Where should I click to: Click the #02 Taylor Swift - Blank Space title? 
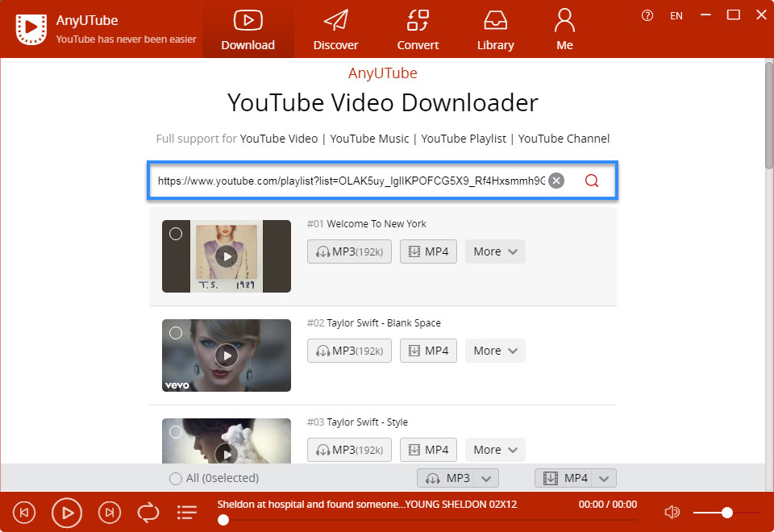373,322
